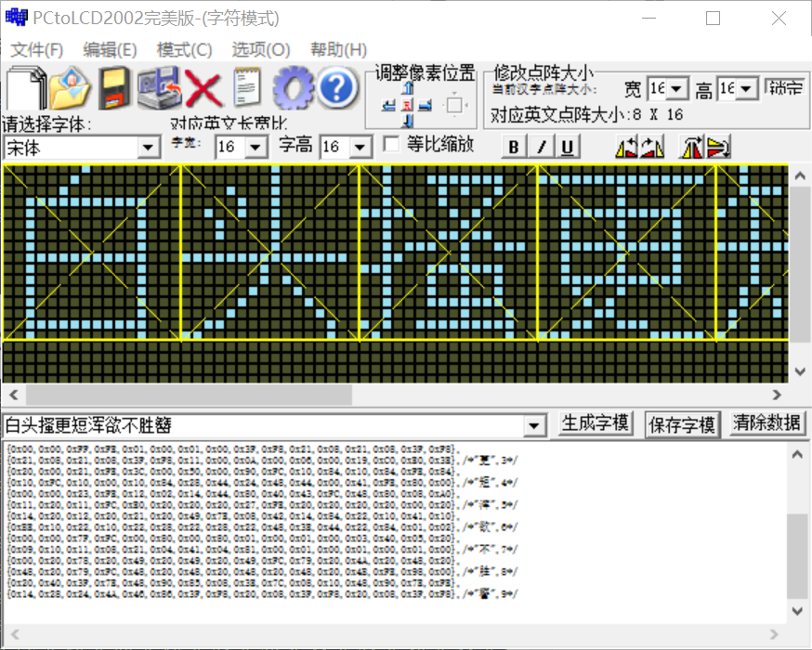Toggle the 锁定 lock option
This screenshot has width=812, height=650.
click(783, 87)
